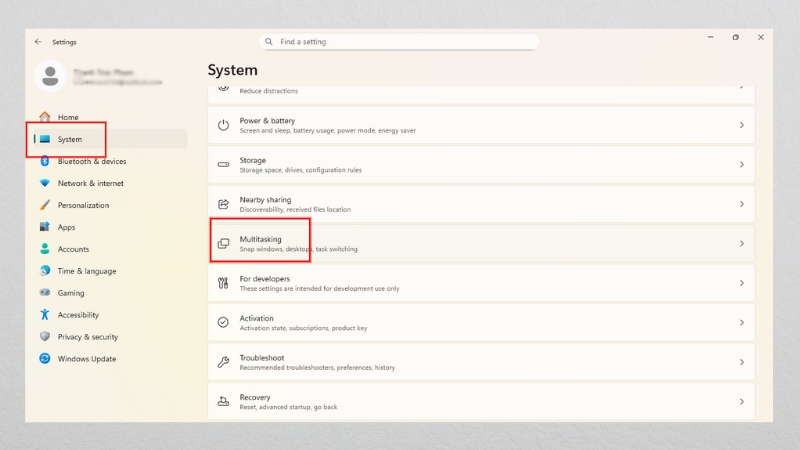The height and width of the screenshot is (450, 800).
Task: Click the Storage drive icon
Action: click(x=223, y=164)
